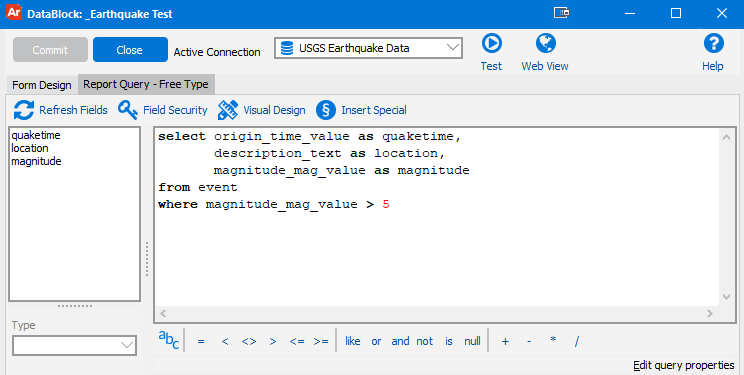Open Help question mark icon

(x=713, y=44)
